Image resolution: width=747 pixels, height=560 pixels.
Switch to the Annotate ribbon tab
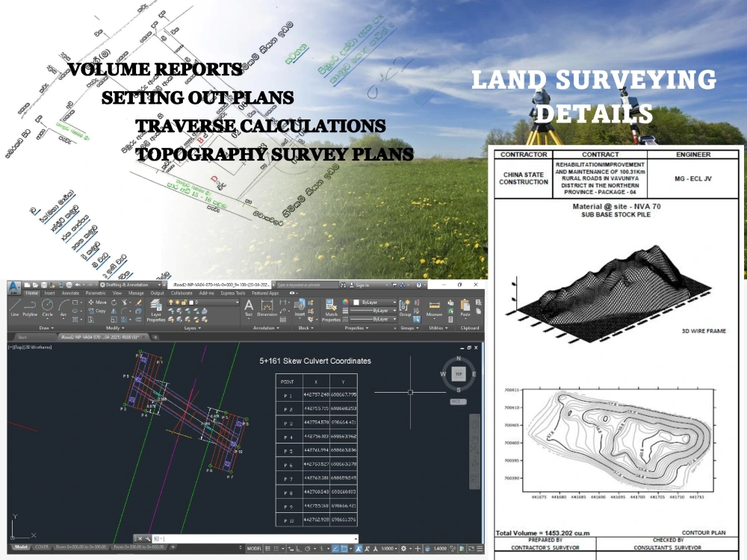(x=69, y=293)
